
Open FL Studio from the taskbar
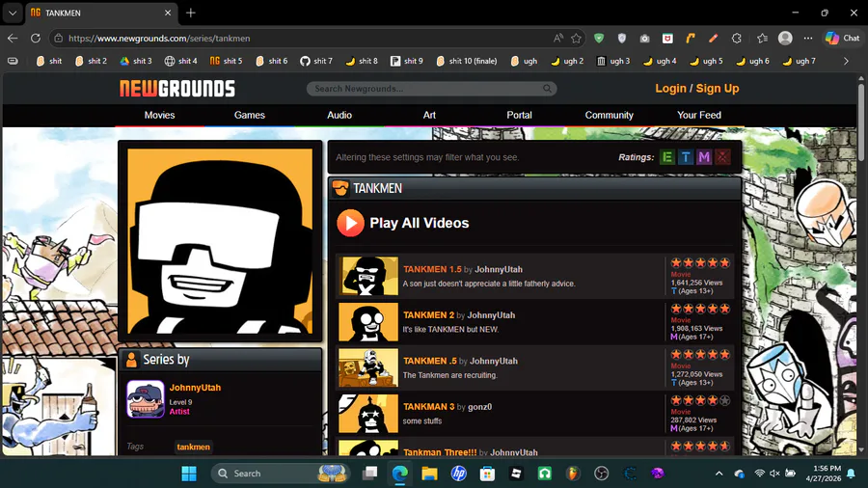pos(573,474)
